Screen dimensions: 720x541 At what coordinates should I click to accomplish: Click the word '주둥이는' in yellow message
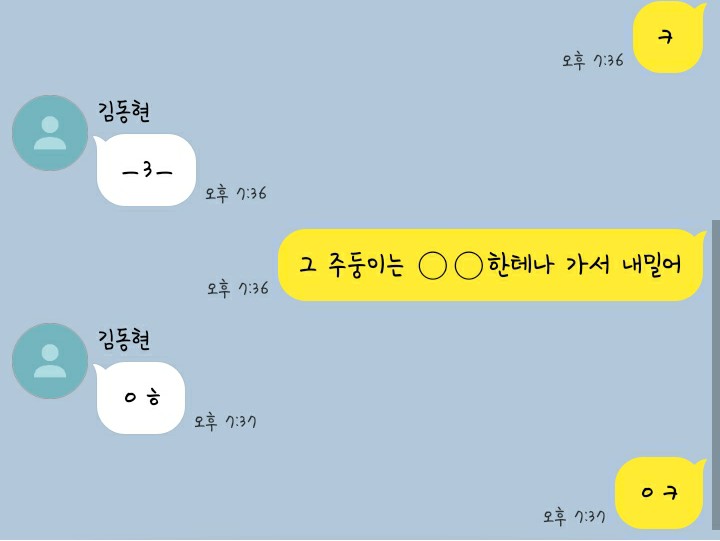click(x=366, y=265)
